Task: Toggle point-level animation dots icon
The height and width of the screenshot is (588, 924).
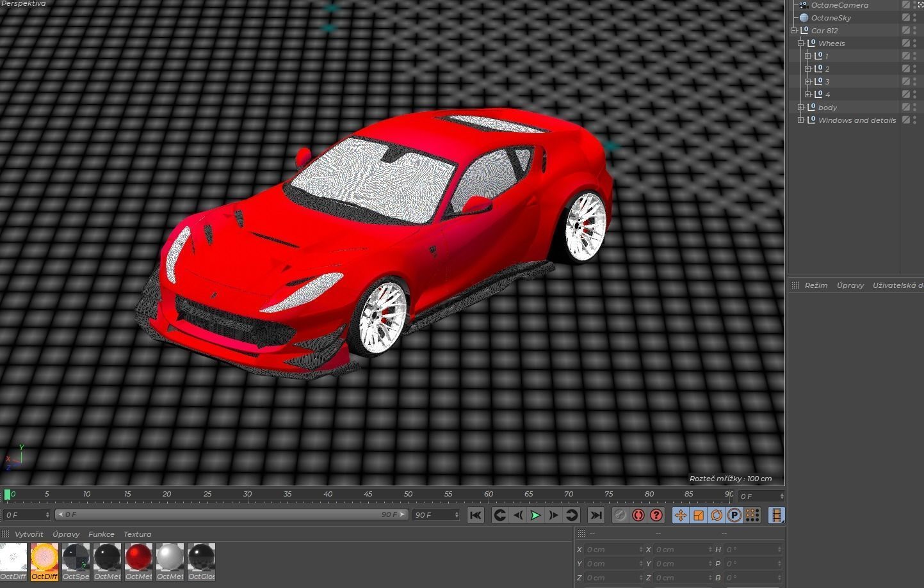Action: tap(752, 515)
